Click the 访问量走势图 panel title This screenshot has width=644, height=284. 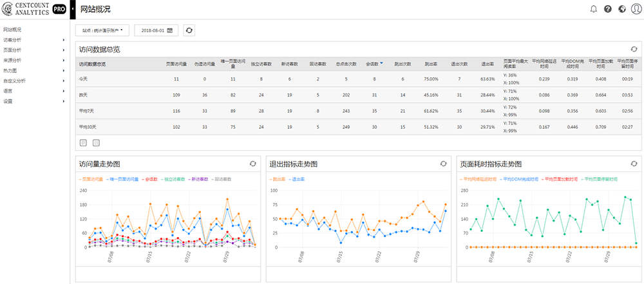99,164
